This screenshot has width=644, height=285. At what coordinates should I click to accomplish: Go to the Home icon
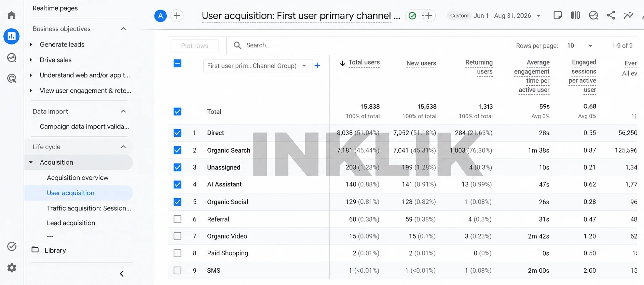tap(12, 15)
